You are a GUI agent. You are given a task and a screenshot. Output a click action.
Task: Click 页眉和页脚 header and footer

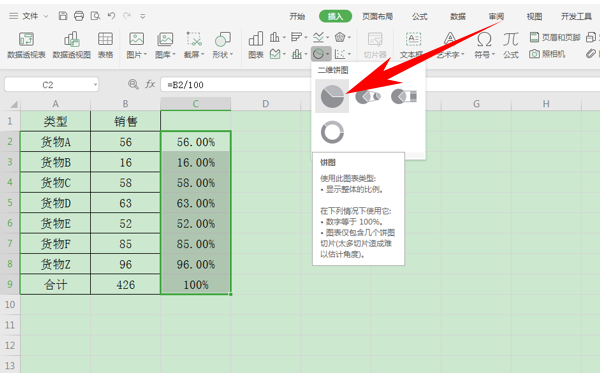(555, 37)
